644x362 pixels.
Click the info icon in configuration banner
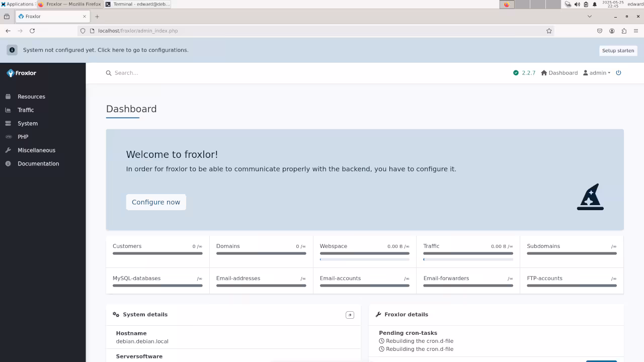pyautogui.click(x=12, y=50)
